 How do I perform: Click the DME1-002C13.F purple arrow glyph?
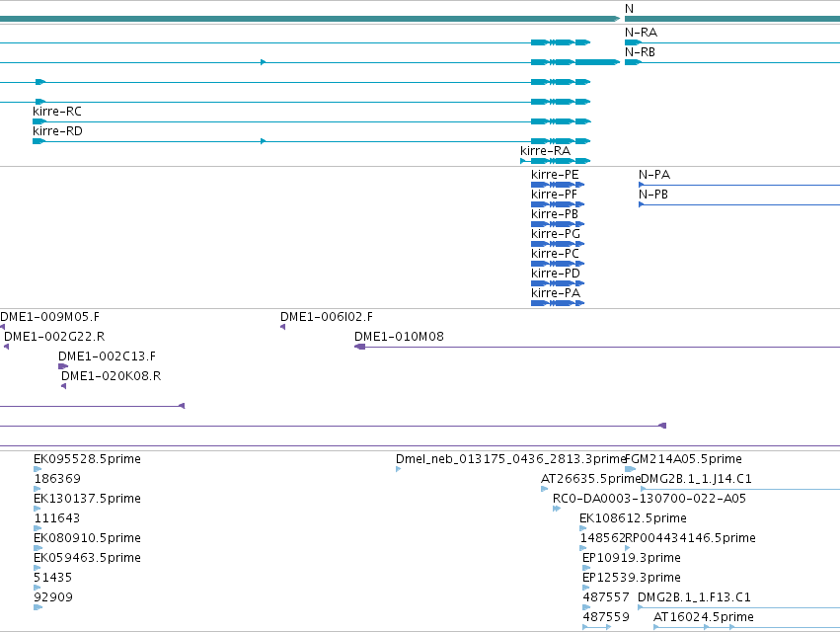[x=63, y=366]
